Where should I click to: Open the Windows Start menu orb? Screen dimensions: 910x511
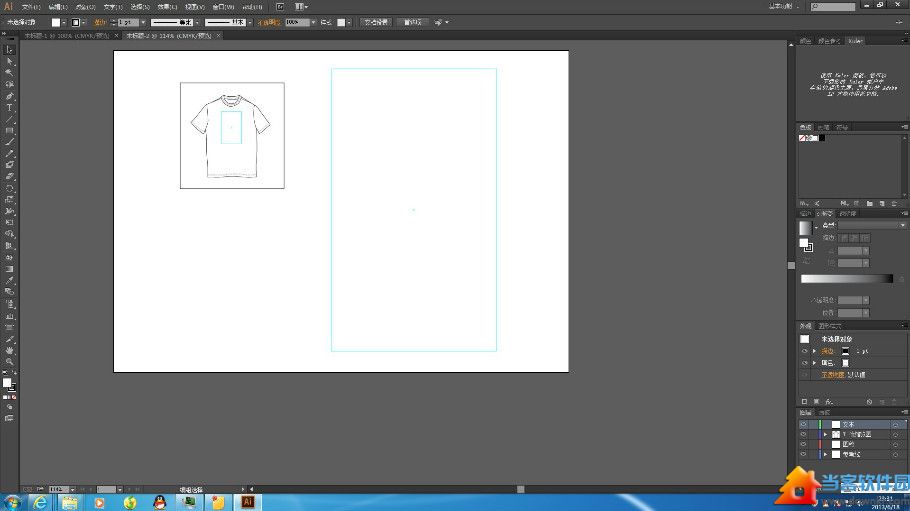[x=13, y=501]
